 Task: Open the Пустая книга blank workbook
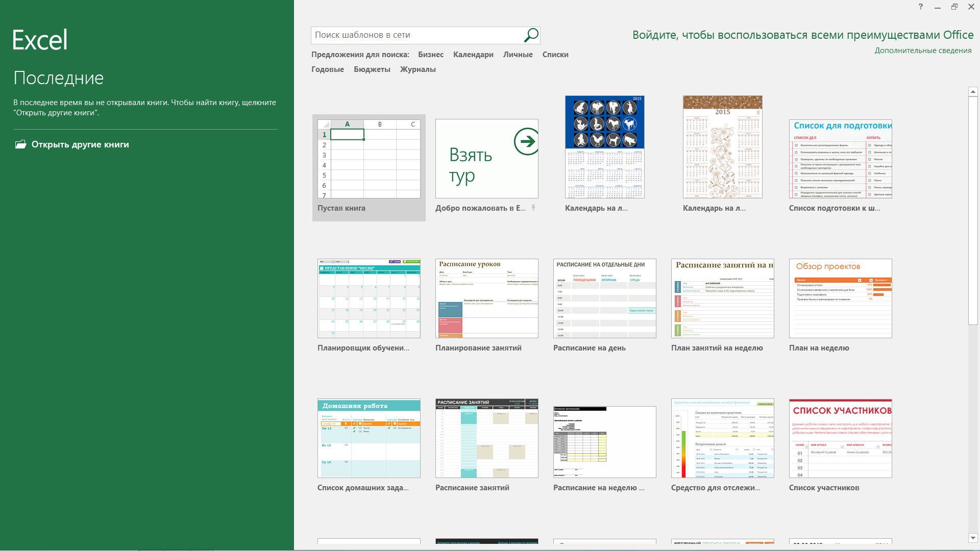[369, 168]
